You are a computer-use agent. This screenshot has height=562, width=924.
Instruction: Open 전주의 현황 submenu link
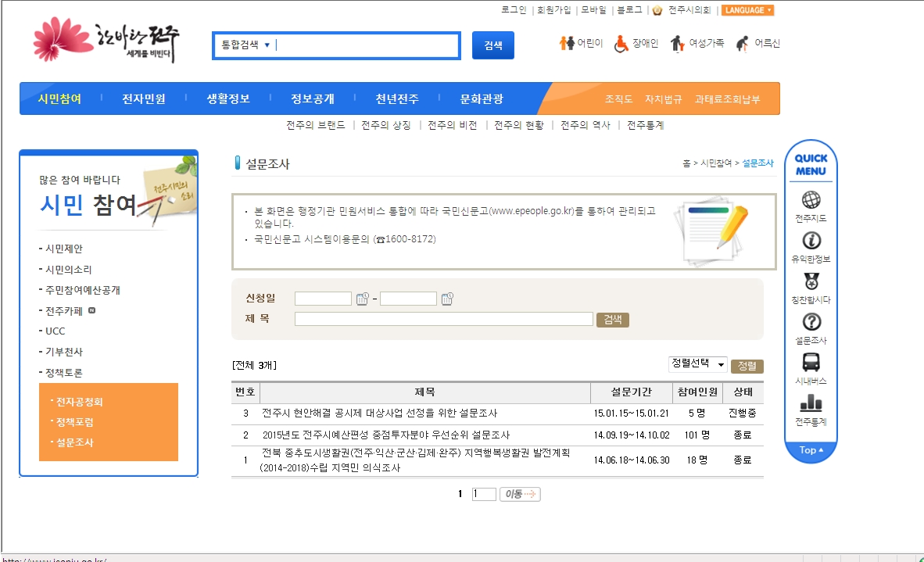[519, 125]
